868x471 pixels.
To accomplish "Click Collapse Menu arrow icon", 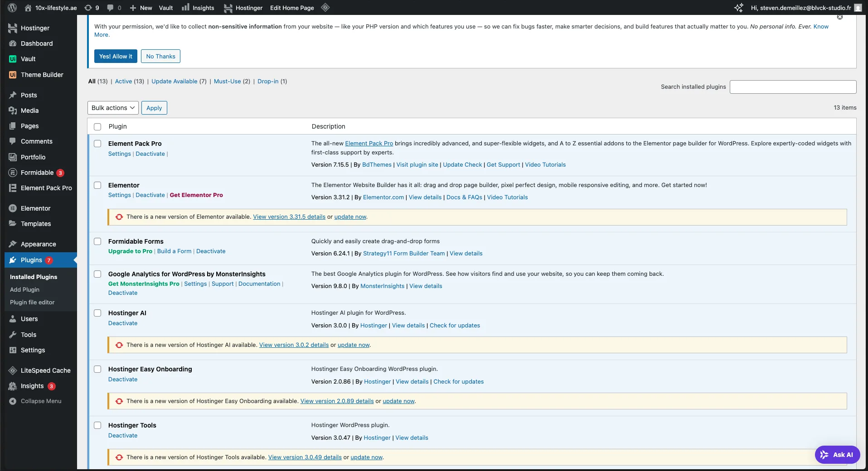I will (13, 401).
